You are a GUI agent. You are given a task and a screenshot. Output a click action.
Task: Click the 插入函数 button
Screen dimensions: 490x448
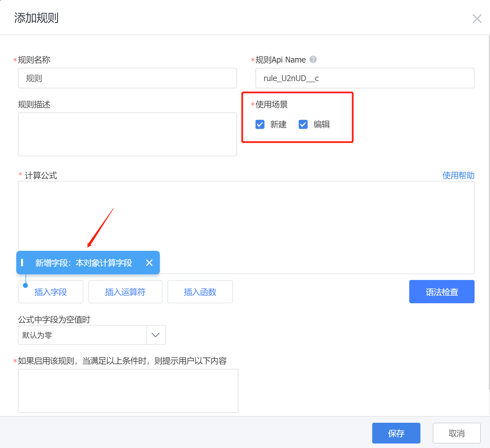click(200, 292)
